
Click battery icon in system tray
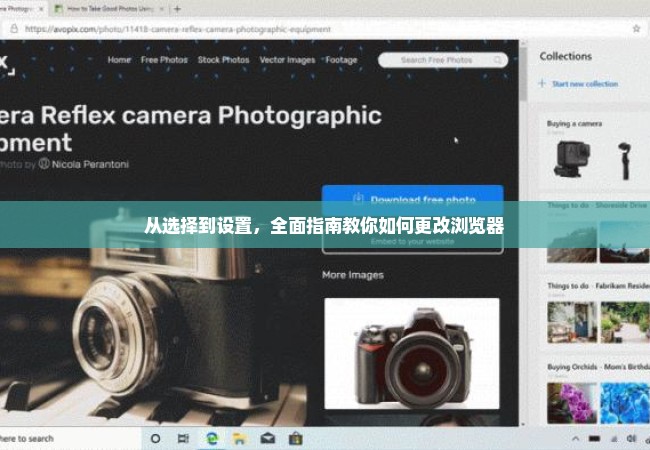[594, 438]
